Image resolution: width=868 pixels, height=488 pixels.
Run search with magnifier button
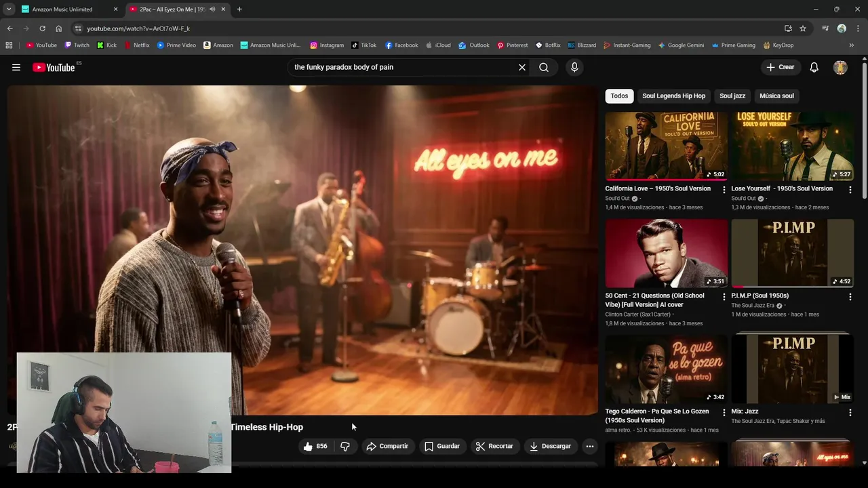click(x=544, y=67)
